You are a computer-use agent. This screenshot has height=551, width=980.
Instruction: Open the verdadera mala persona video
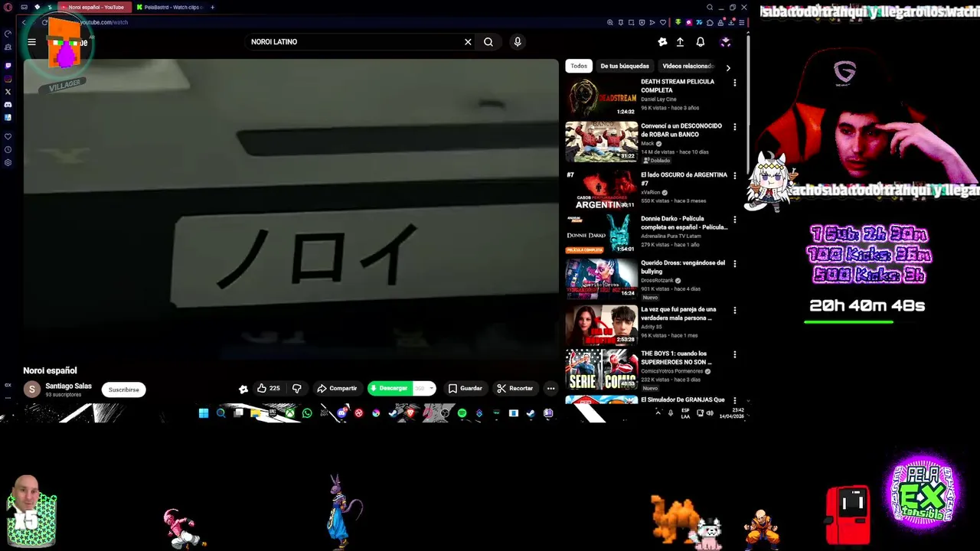click(602, 325)
